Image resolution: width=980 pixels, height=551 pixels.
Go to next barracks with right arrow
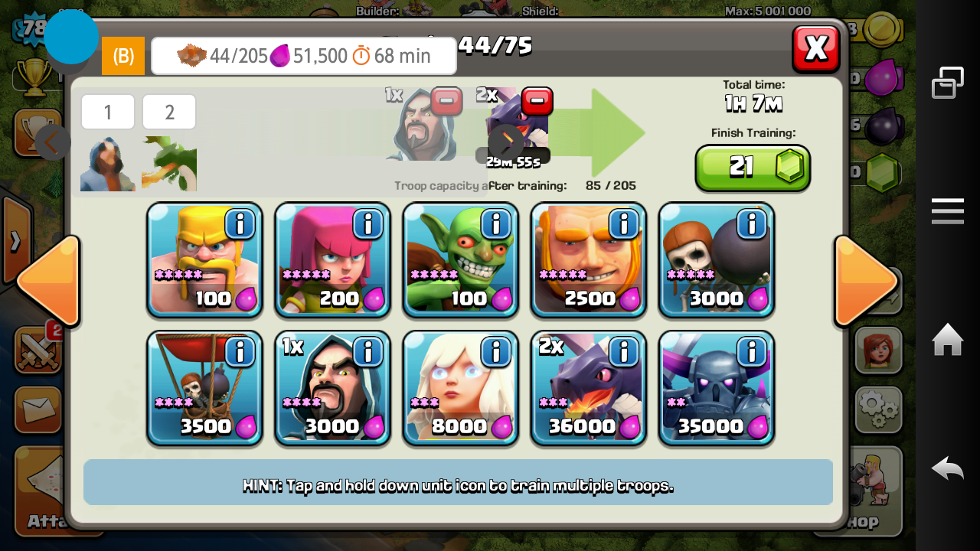pyautogui.click(x=866, y=281)
